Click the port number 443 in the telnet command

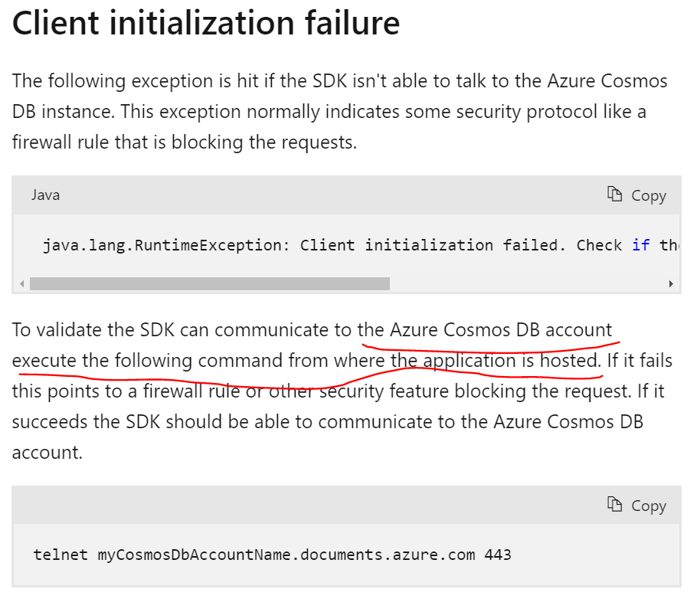click(498, 554)
